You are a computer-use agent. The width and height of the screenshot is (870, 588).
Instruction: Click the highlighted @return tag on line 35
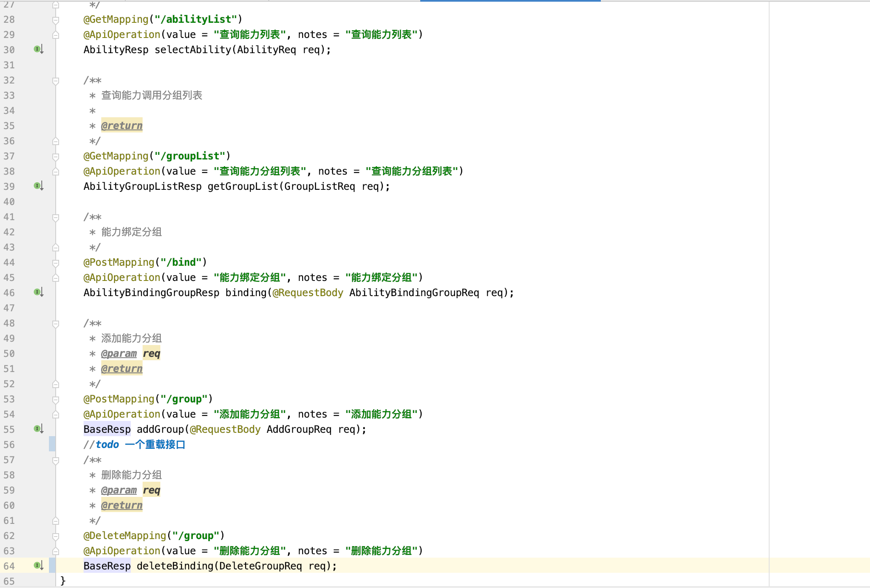click(x=122, y=126)
